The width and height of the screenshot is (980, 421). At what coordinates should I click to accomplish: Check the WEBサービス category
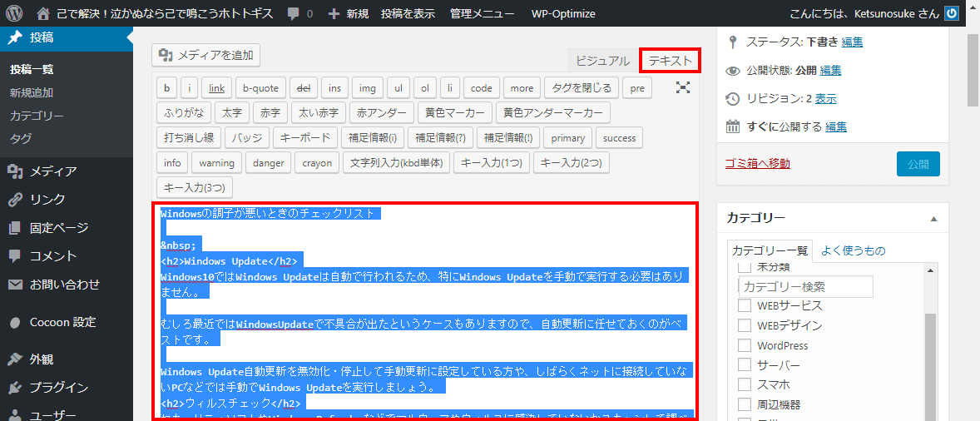tap(745, 306)
